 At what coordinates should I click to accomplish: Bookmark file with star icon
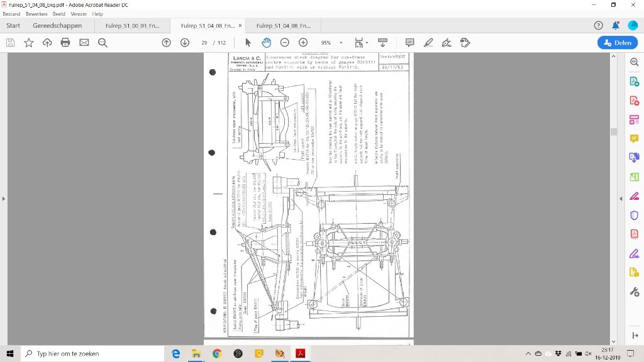click(x=29, y=43)
